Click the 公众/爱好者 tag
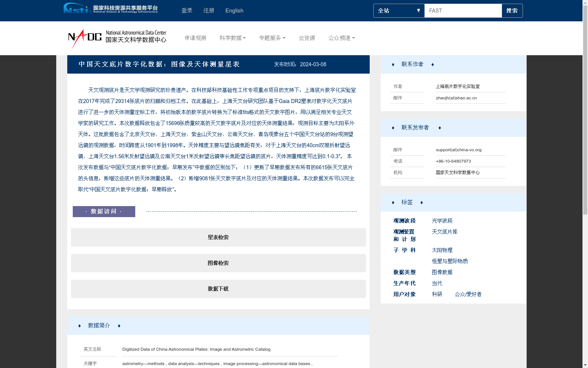 tap(468, 294)
